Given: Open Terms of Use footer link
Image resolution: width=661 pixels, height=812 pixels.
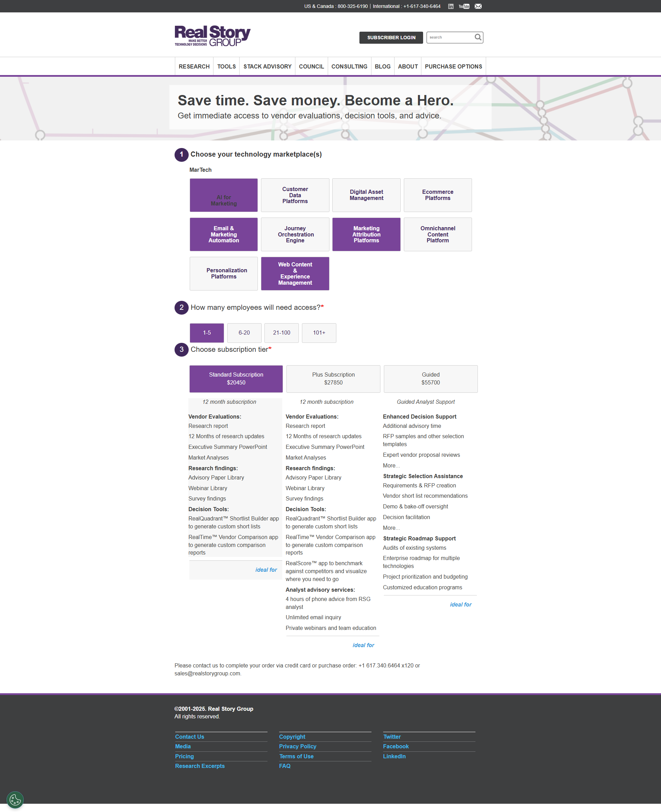Looking at the screenshot, I should (x=296, y=757).
